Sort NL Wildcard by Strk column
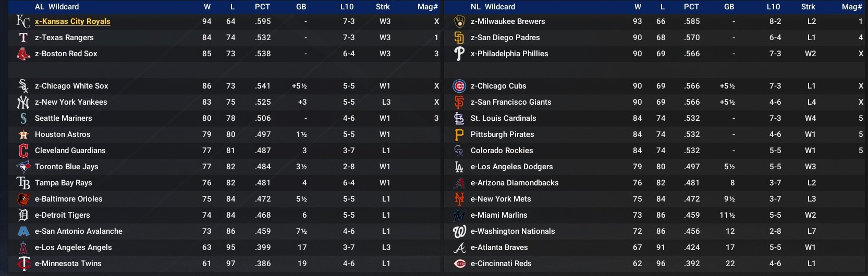Screen dimensions: 868x276 808,7
